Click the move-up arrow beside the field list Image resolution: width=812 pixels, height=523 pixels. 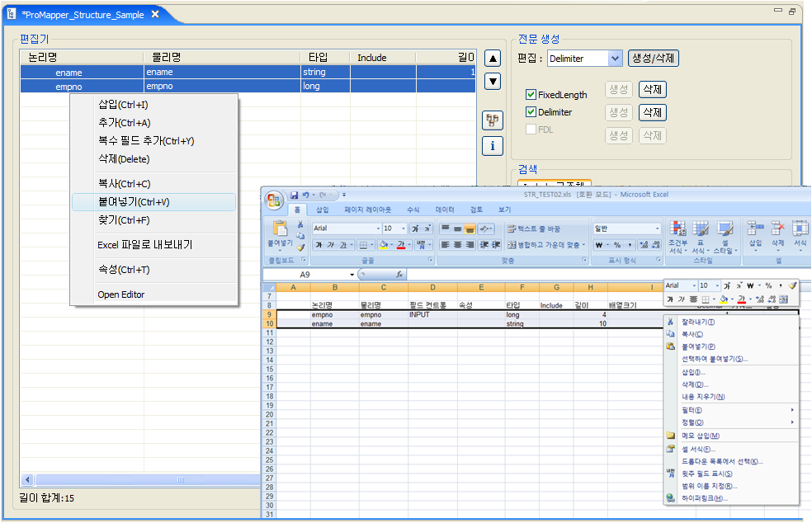coord(492,58)
